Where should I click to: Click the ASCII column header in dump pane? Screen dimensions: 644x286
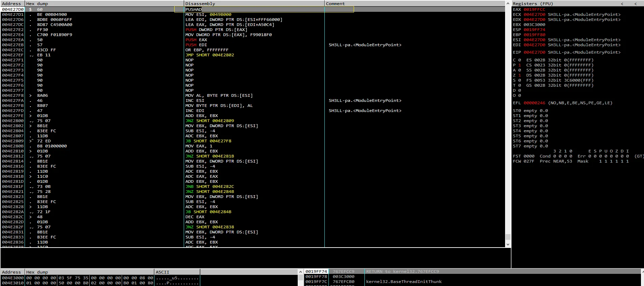pyautogui.click(x=177, y=272)
